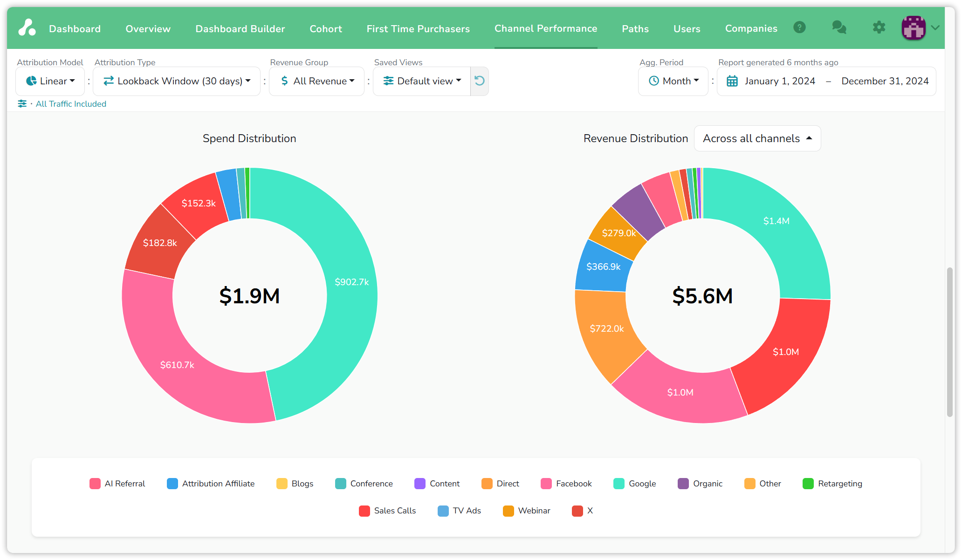Open Lookback Window (30 days) dropdown
This screenshot has height=560, width=962.
pos(177,81)
